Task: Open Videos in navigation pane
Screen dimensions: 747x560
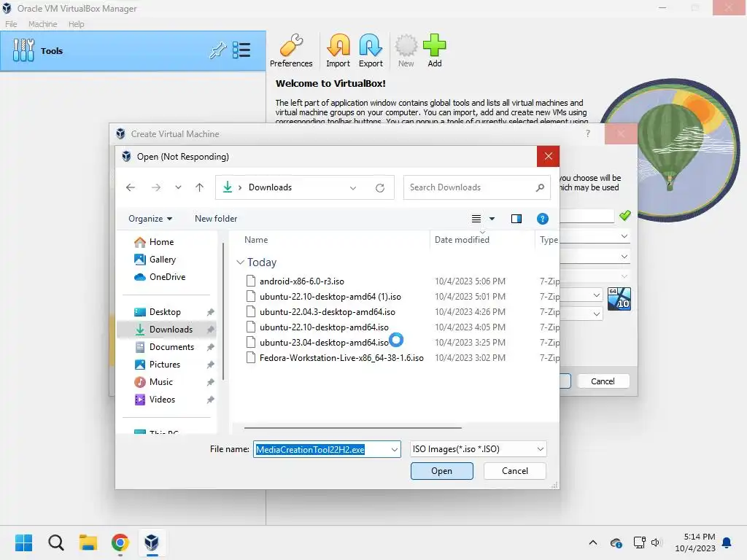Action: (162, 400)
